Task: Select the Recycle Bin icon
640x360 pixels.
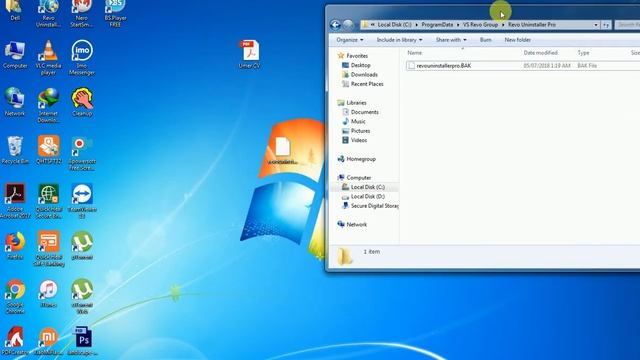Action: point(15,150)
